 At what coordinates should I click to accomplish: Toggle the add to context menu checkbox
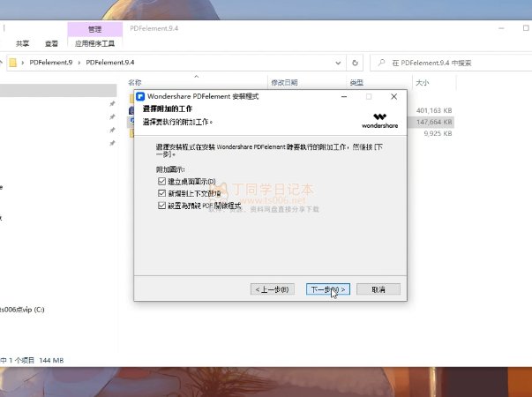point(161,193)
